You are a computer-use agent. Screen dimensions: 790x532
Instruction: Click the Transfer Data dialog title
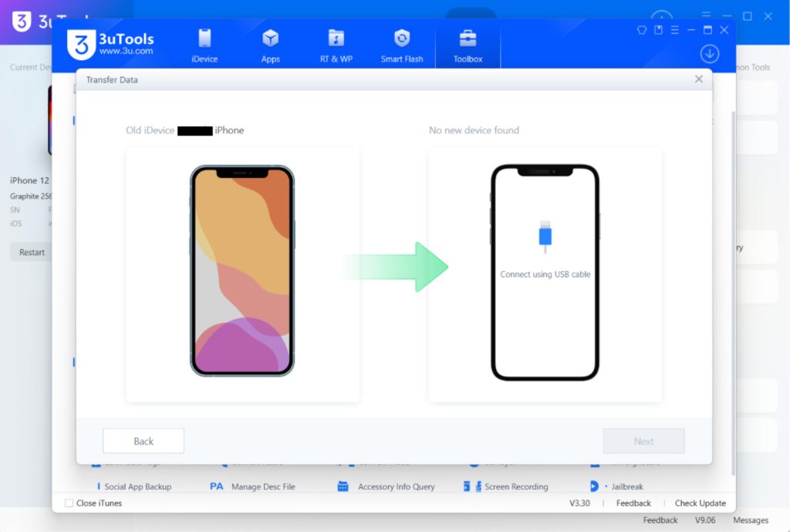pyautogui.click(x=112, y=79)
